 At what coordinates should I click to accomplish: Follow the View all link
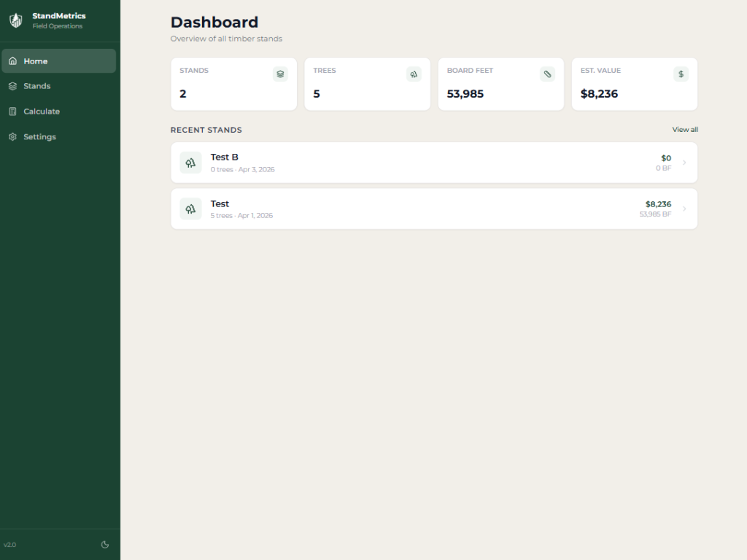[684, 130]
